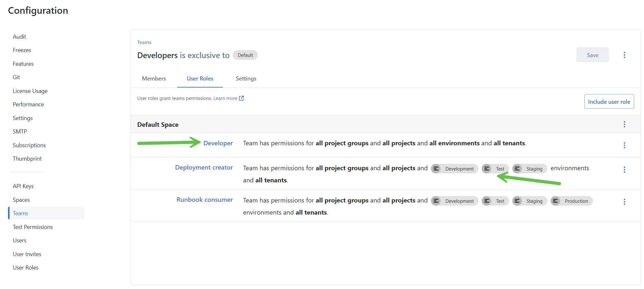Click the Development environment icon in Deployment creator row
This screenshot has height=289, width=644.
[436, 169]
